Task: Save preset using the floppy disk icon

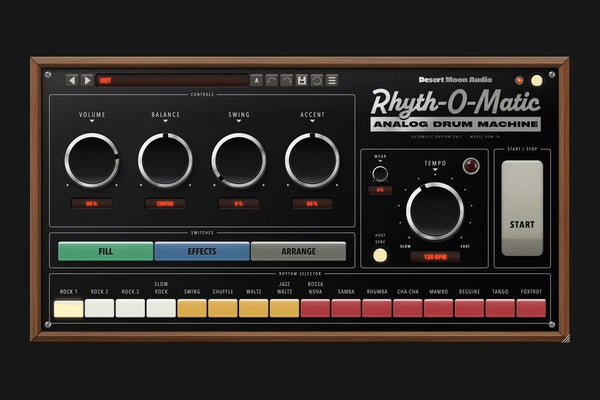Action: (302, 80)
